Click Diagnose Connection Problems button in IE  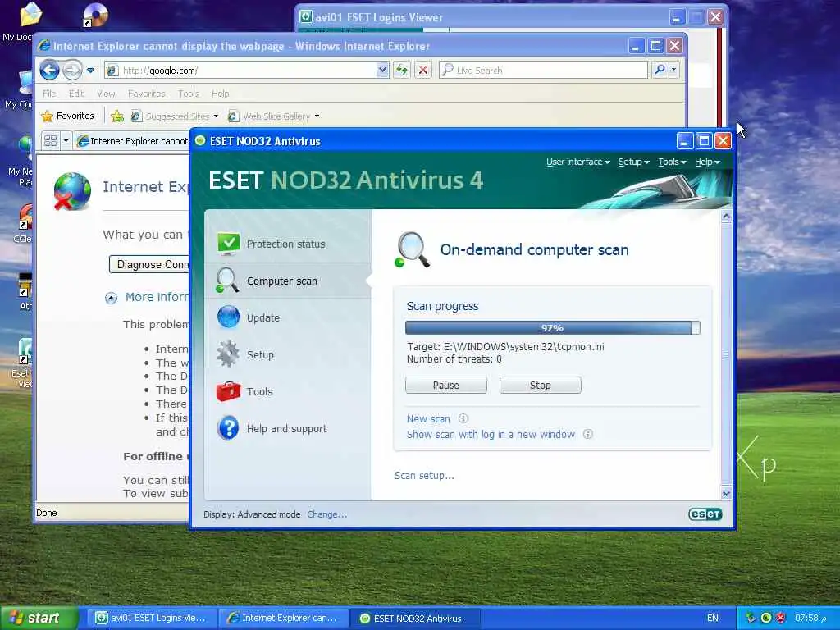click(x=149, y=265)
